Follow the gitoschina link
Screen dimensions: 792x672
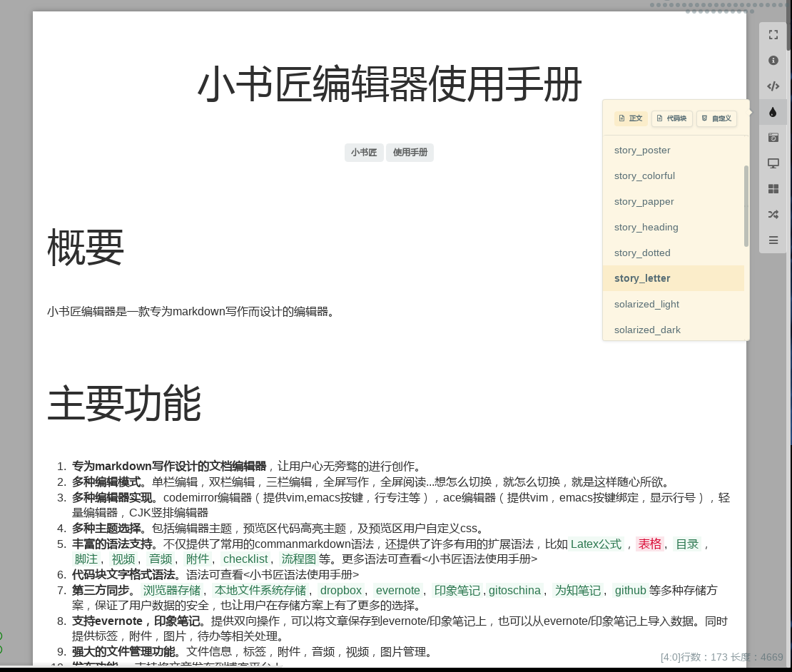(514, 590)
